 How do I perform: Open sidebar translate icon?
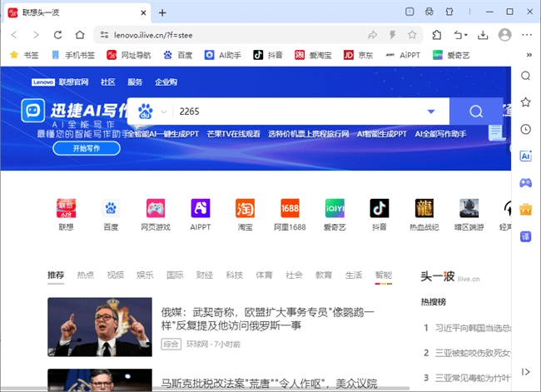tap(525, 236)
